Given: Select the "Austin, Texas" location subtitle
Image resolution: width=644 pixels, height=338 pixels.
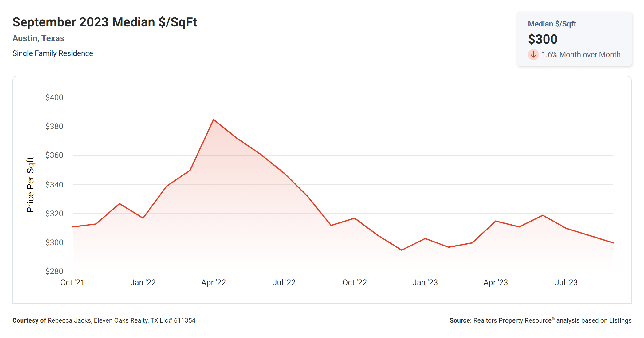Looking at the screenshot, I should [38, 38].
